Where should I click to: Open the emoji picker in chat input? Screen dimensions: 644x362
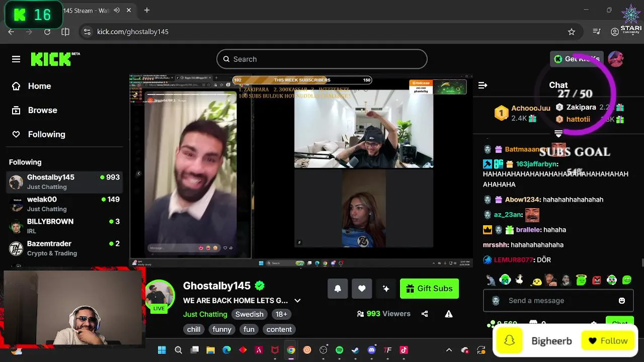click(622, 301)
